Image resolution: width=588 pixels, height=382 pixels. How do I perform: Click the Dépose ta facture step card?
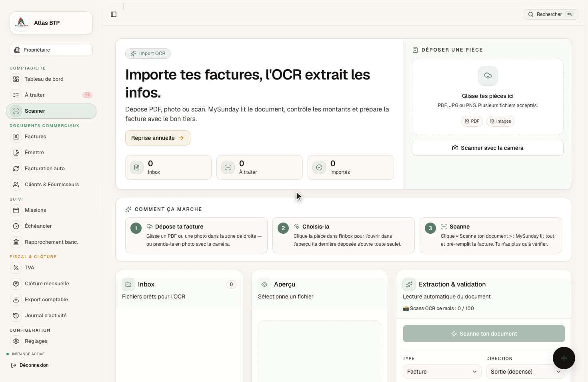pos(196,235)
